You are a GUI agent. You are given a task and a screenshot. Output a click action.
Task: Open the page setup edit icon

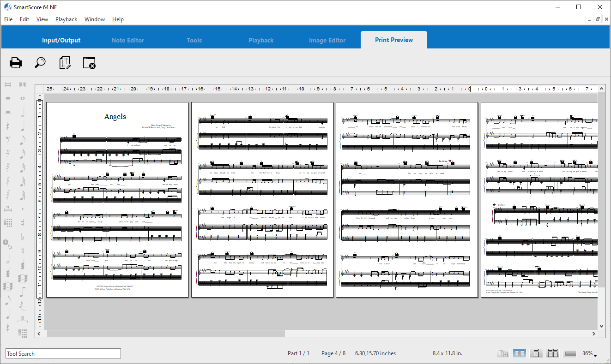tap(65, 63)
